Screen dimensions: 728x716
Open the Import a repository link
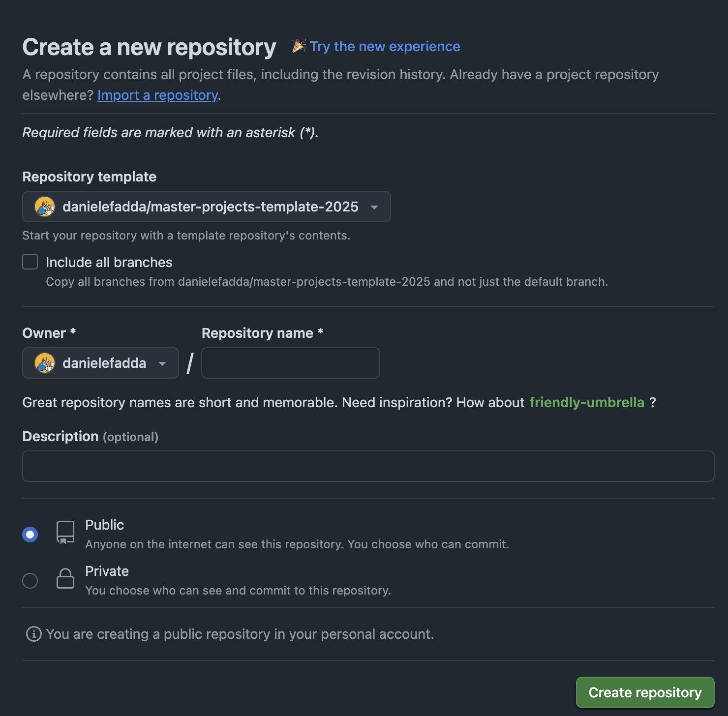[x=157, y=95]
